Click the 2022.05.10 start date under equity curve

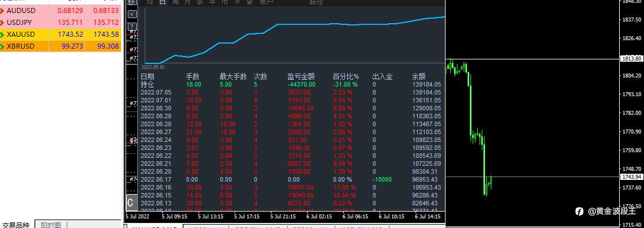[154, 67]
